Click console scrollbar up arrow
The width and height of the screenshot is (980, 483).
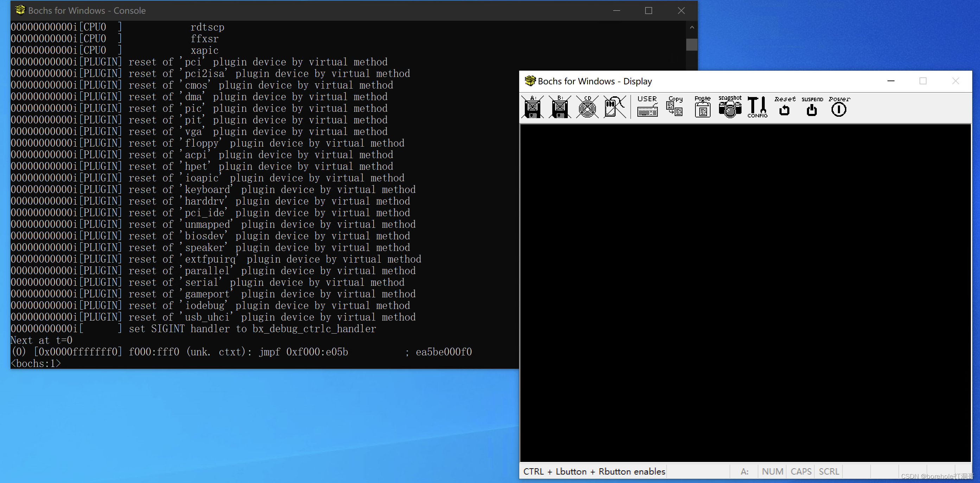point(692,27)
